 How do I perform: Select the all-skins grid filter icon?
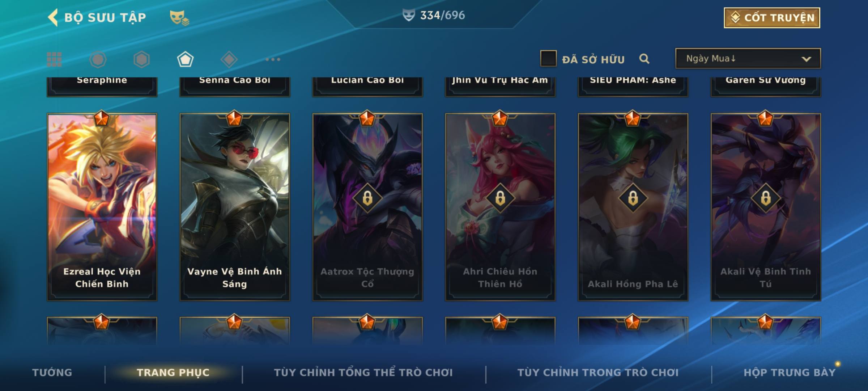(x=54, y=59)
